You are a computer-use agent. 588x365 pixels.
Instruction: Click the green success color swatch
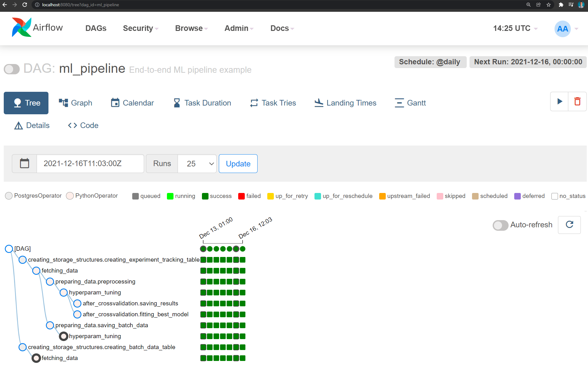(205, 196)
